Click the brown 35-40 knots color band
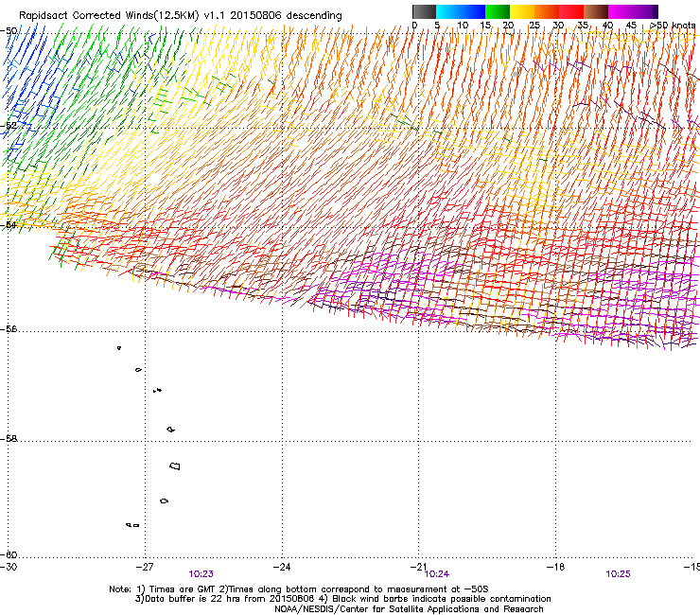 pos(596,11)
